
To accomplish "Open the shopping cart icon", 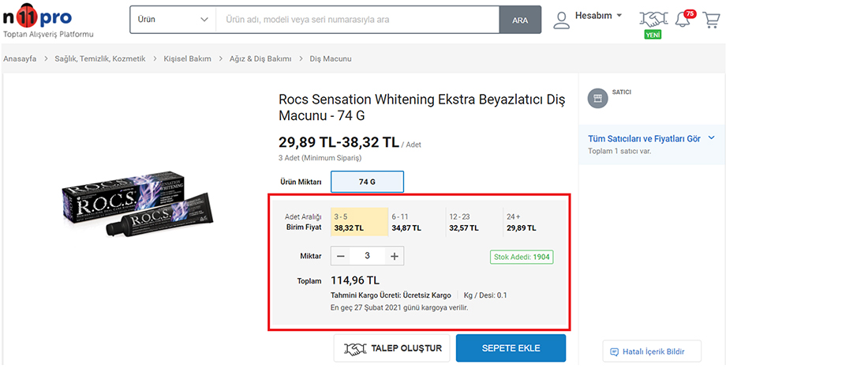I will click(x=711, y=20).
